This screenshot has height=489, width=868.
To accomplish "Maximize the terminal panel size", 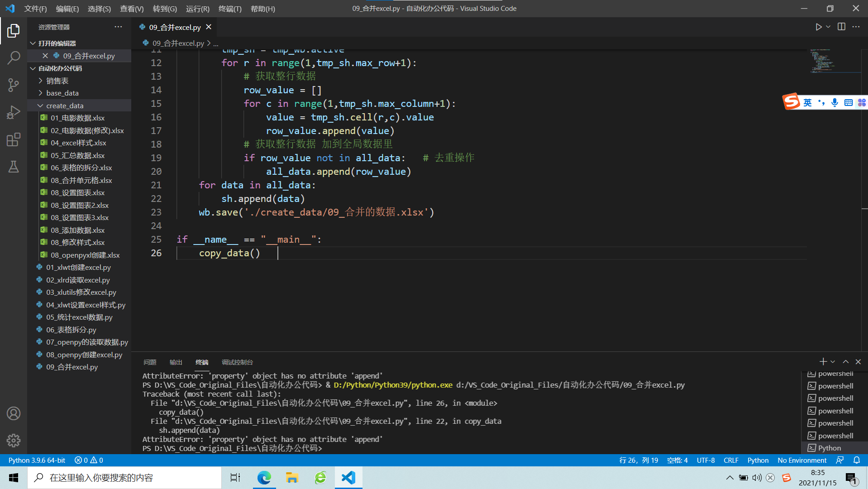I will point(845,362).
